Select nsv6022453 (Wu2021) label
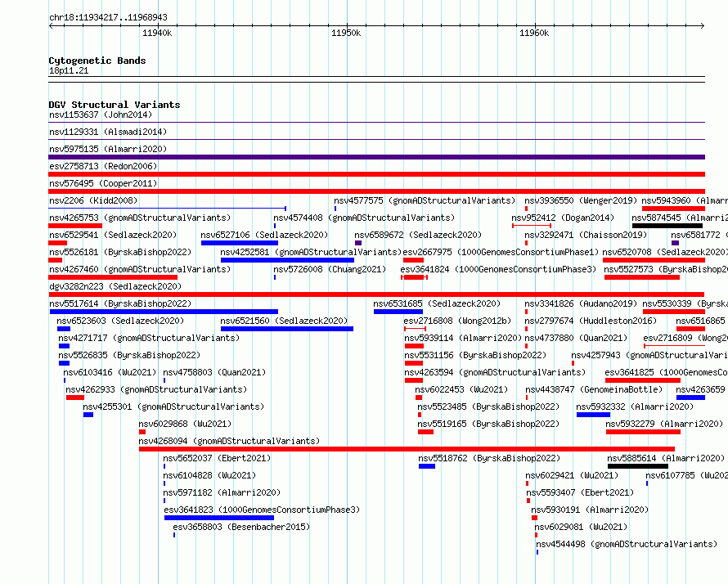 (x=461, y=389)
